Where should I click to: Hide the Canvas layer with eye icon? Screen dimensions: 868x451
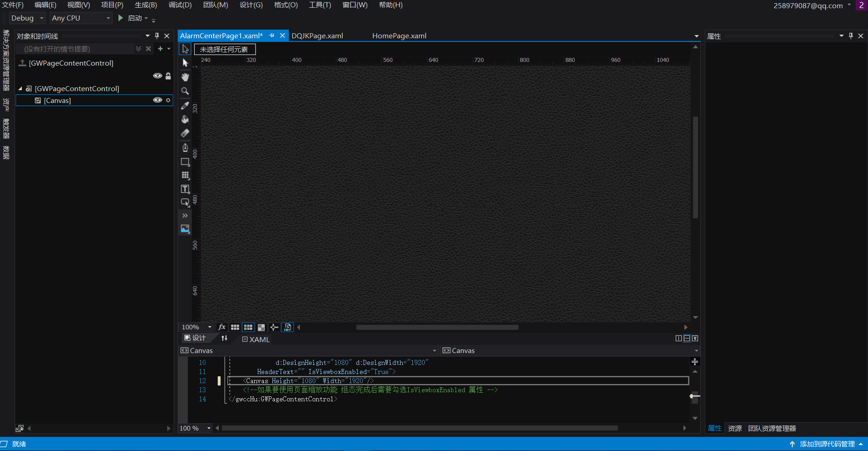(158, 100)
